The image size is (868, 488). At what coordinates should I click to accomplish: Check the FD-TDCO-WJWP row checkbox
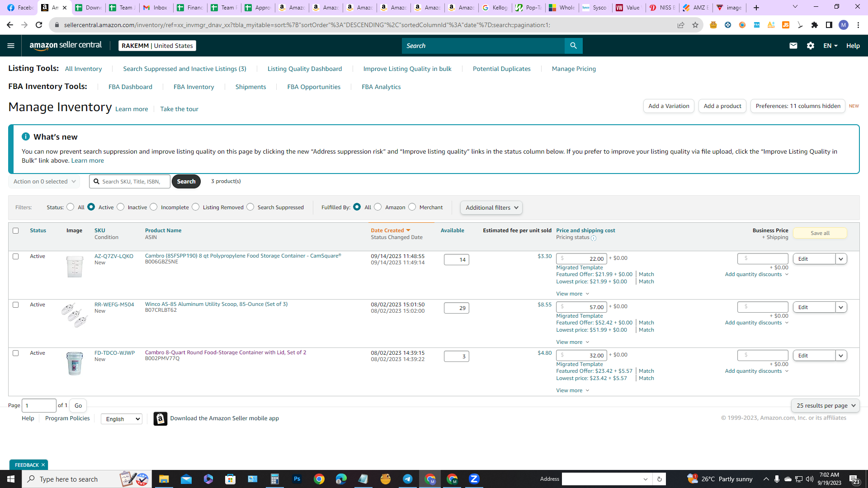[16, 353]
